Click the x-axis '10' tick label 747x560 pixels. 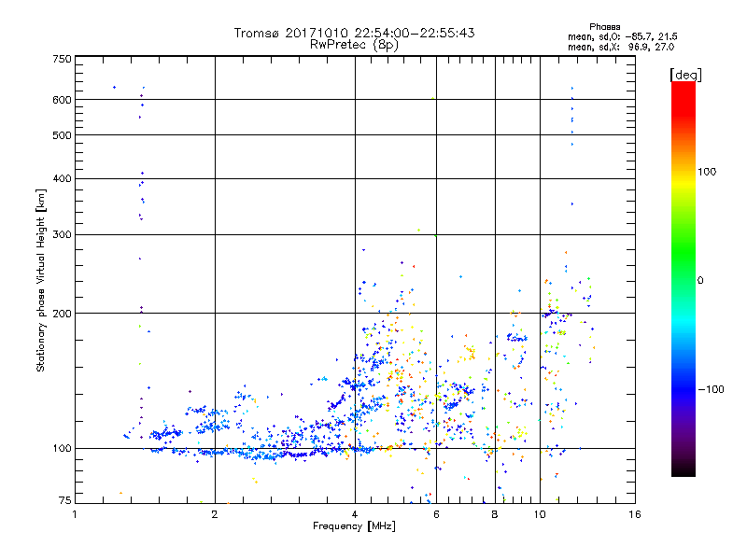tap(540, 514)
